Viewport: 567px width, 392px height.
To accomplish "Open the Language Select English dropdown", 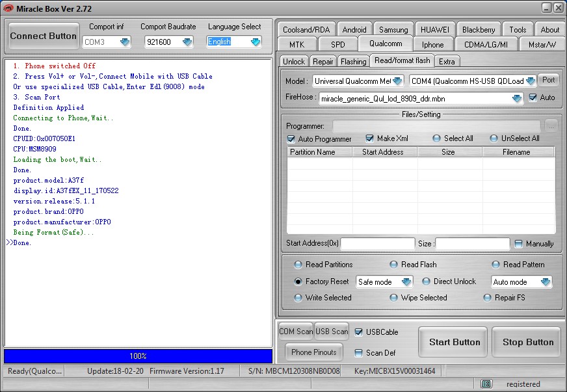I will [x=256, y=42].
